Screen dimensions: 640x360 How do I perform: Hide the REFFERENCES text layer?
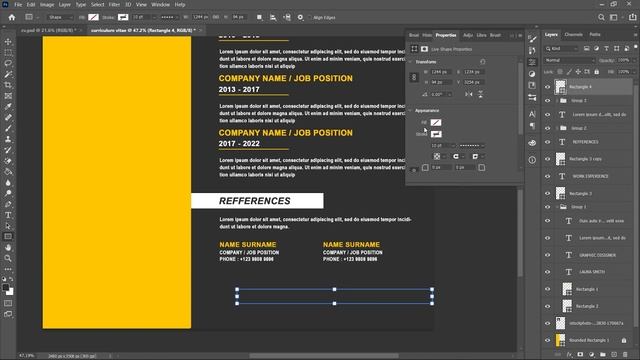pyautogui.click(x=548, y=142)
